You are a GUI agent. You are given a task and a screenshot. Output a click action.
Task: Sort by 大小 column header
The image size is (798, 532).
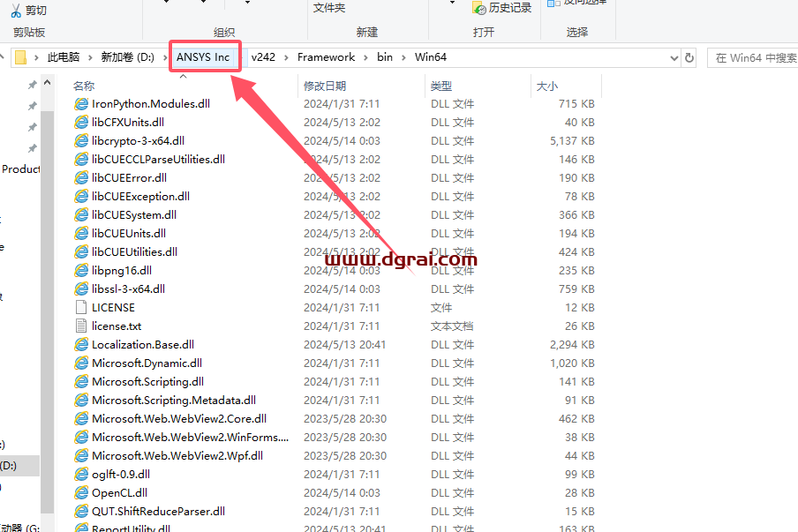[547, 86]
